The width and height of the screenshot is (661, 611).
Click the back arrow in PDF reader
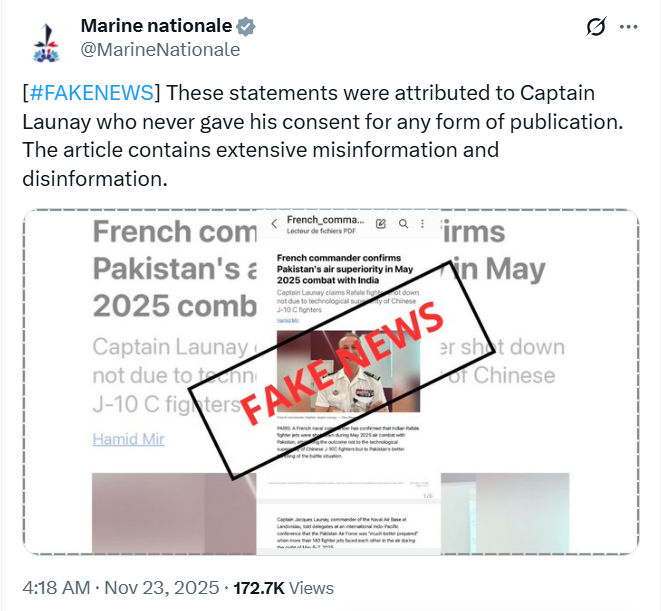coord(274,223)
